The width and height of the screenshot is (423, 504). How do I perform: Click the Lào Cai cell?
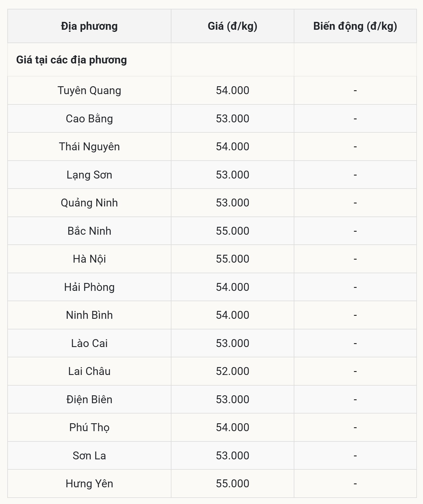[x=89, y=343]
